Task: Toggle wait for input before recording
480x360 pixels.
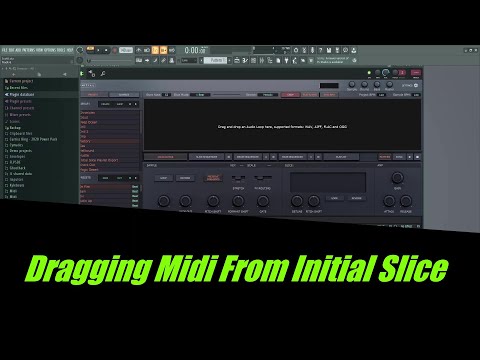Action: click(147, 50)
